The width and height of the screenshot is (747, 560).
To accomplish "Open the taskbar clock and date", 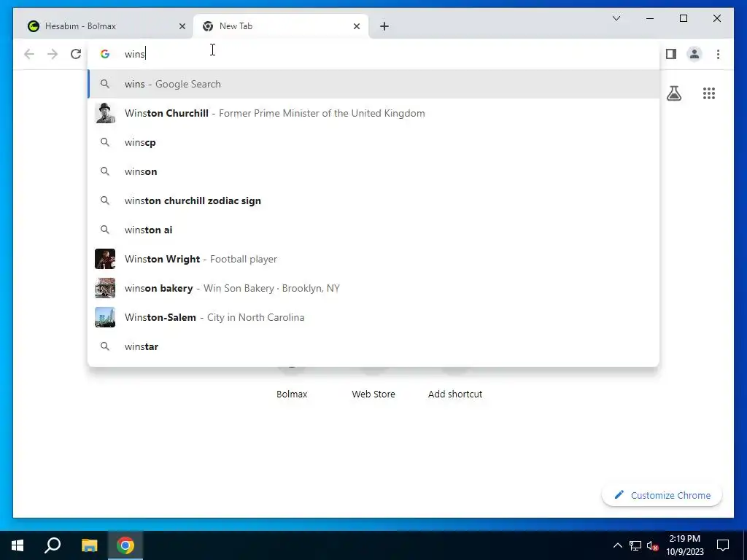I will click(x=684, y=545).
